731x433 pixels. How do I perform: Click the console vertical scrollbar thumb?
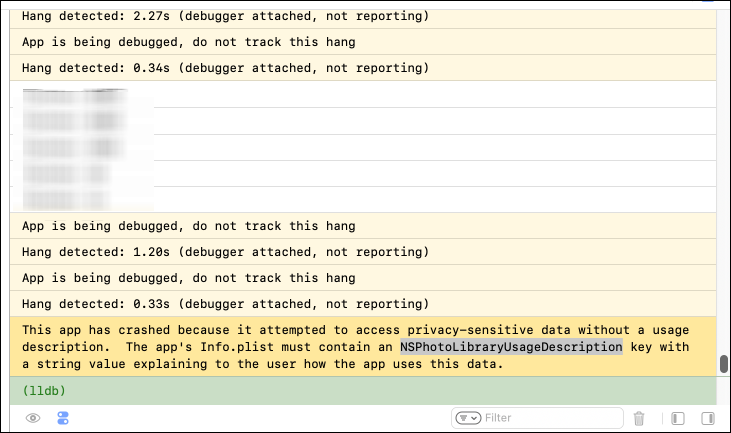click(x=724, y=364)
